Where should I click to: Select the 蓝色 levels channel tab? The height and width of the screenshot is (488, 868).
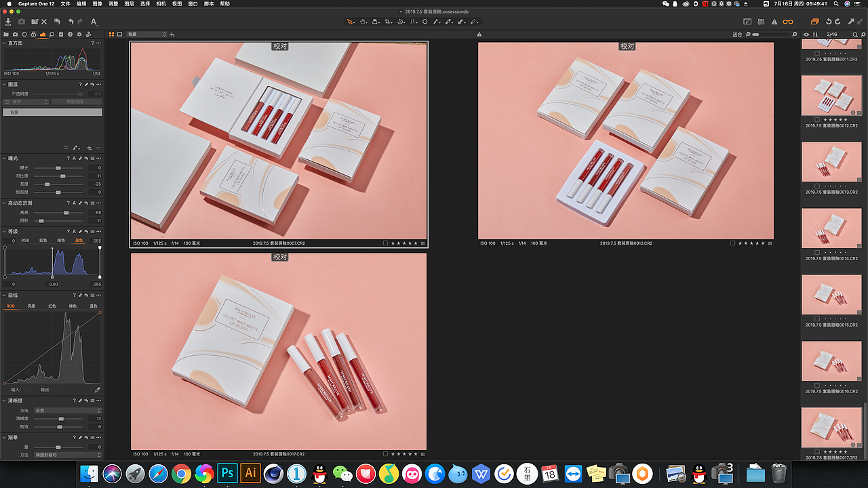(79, 241)
